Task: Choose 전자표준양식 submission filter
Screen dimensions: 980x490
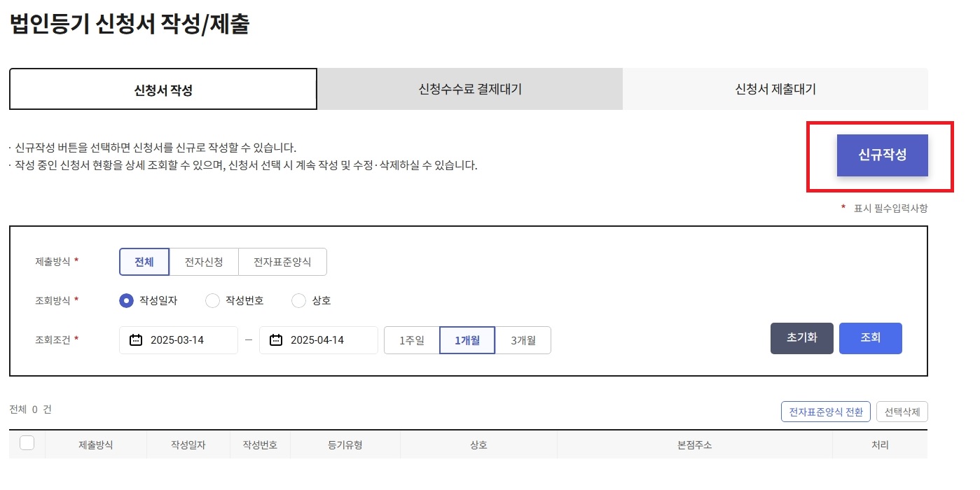Action: [283, 261]
